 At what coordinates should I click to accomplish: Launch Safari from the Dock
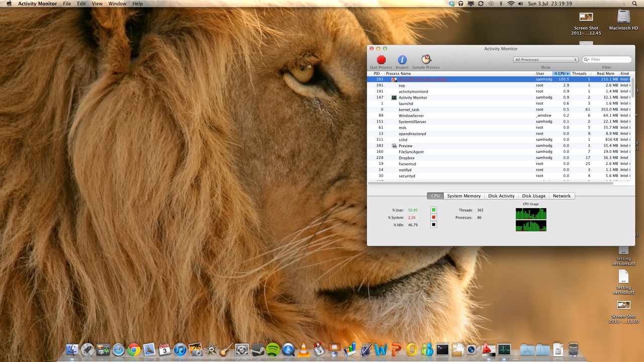[x=118, y=349]
